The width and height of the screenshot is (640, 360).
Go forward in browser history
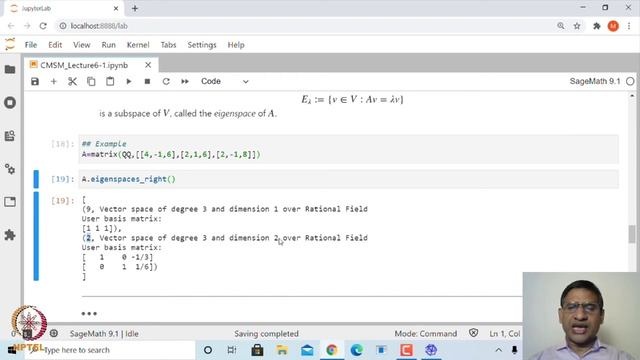(27, 26)
